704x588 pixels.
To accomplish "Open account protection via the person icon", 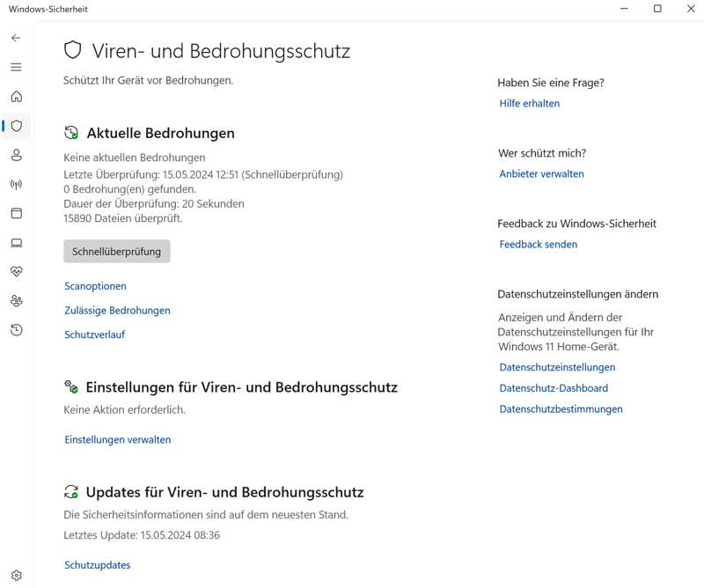I will (x=16, y=155).
